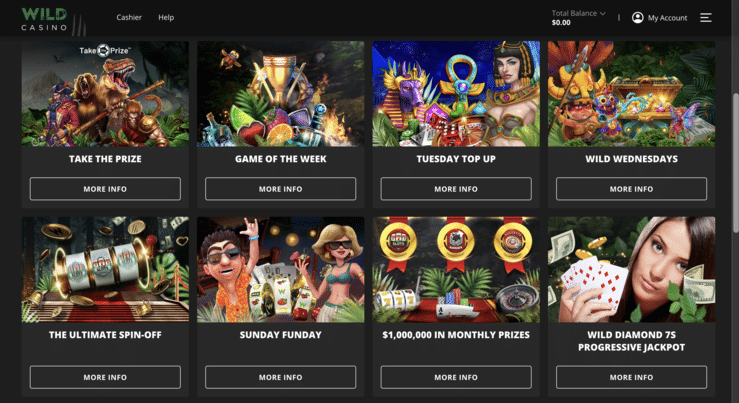Screen dimensions: 739x403
Task: Click More Info under Tuesday Top Up
Action: 456,189
